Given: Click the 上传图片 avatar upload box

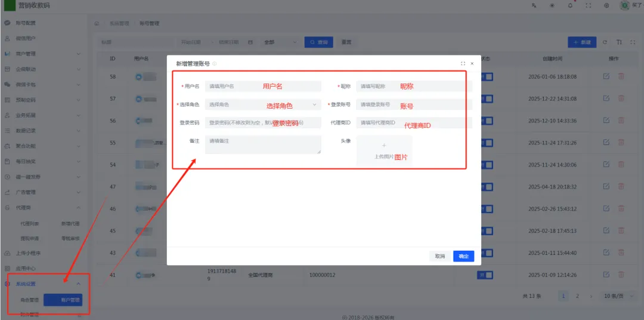Looking at the screenshot, I should (x=384, y=150).
